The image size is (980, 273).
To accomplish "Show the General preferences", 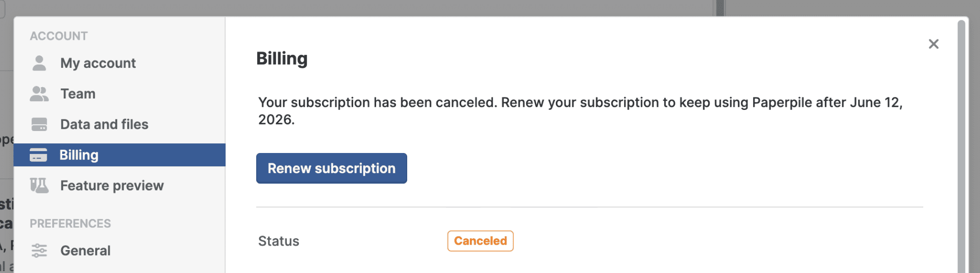I will click(x=86, y=251).
